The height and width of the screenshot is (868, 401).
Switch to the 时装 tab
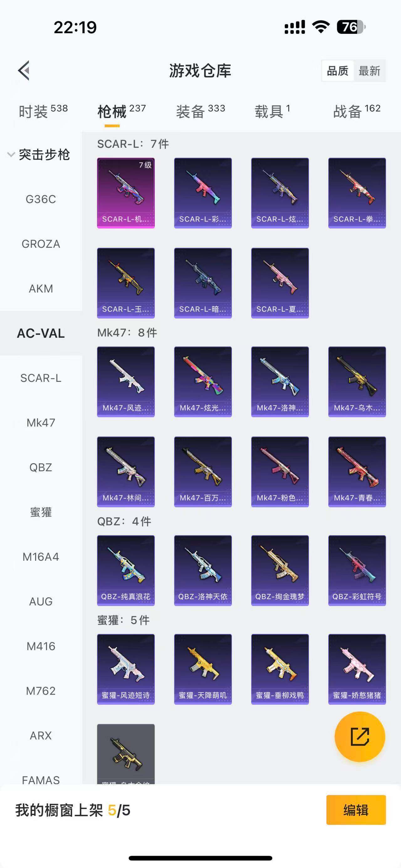point(43,111)
